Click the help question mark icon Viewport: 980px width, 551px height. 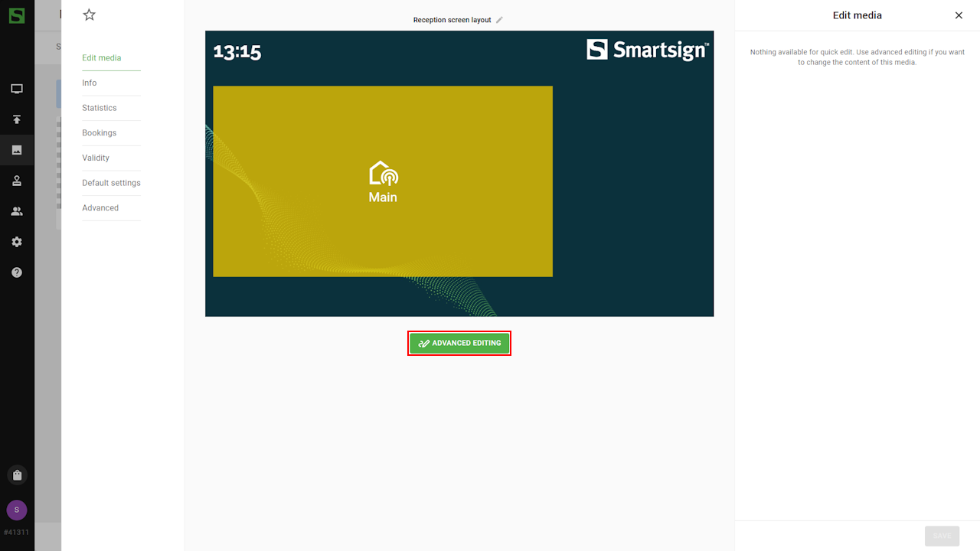(x=17, y=272)
